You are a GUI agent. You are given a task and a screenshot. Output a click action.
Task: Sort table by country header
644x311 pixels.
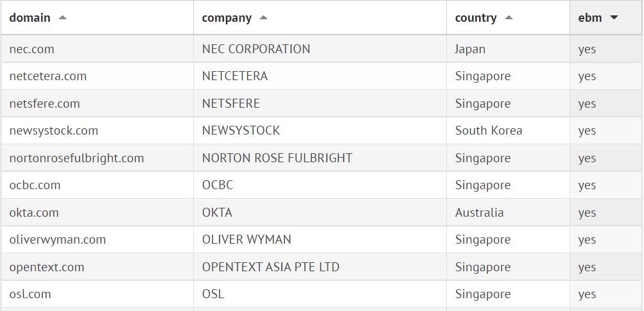point(476,18)
